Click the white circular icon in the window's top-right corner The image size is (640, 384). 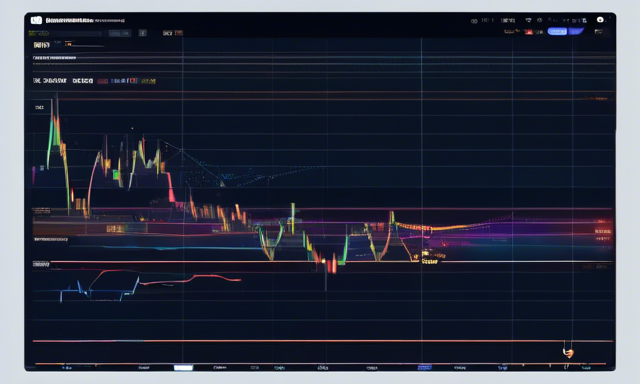(x=600, y=20)
